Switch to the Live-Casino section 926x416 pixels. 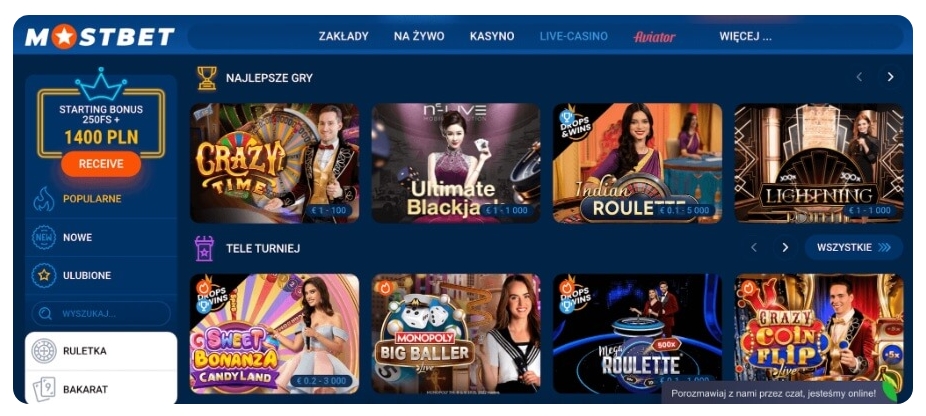tap(573, 37)
